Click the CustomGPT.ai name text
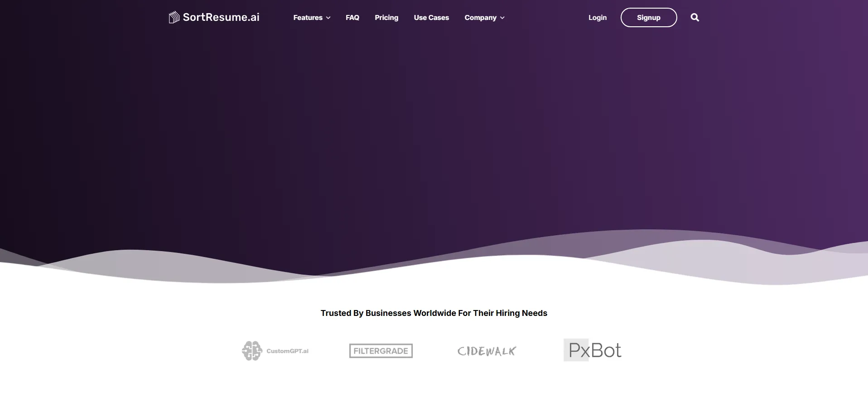 pyautogui.click(x=287, y=351)
